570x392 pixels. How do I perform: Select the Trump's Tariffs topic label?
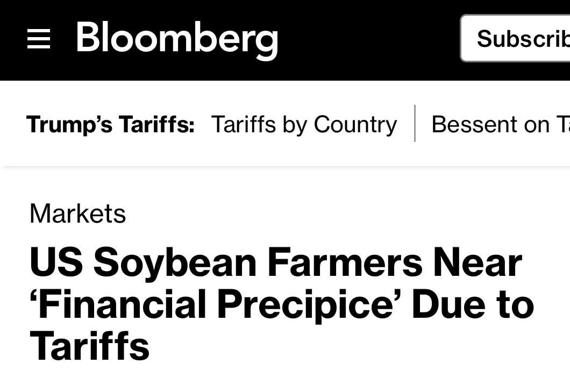coord(110,124)
